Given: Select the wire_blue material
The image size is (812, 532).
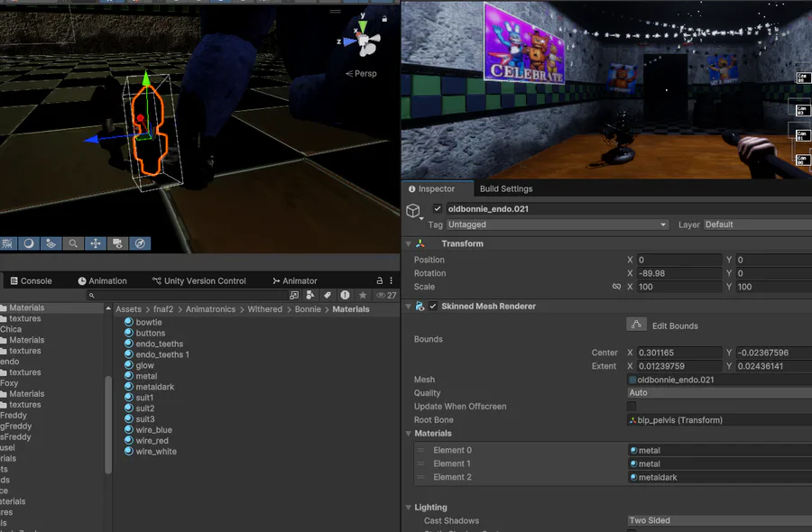Looking at the screenshot, I should 148,429.
